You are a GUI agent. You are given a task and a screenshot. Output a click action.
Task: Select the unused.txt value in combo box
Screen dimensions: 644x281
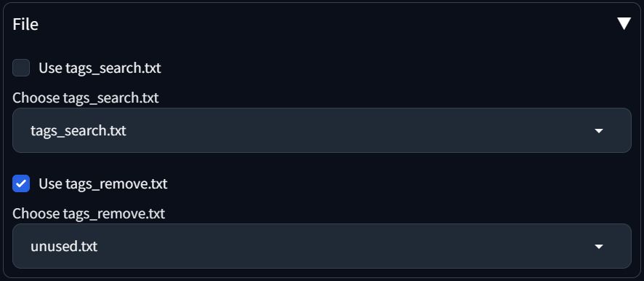point(64,247)
